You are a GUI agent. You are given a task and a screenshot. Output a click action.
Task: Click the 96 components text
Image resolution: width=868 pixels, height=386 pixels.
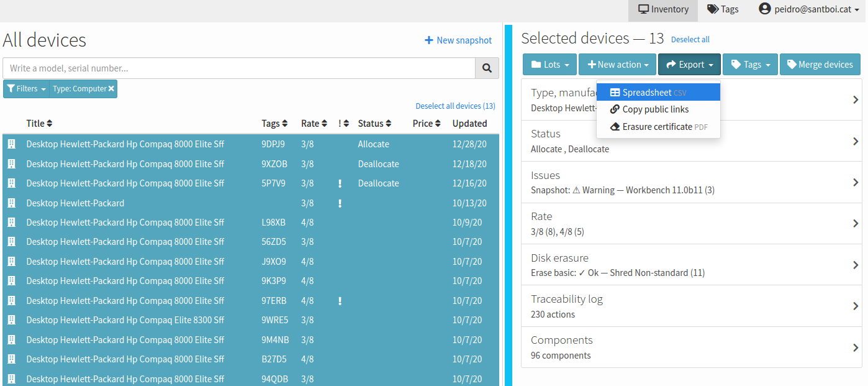(561, 356)
